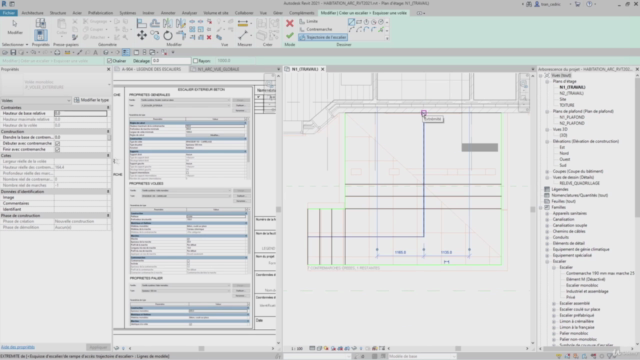Viewport: 640px width, 360px height.
Task: Click the Appliquer button
Action: click(x=98, y=347)
